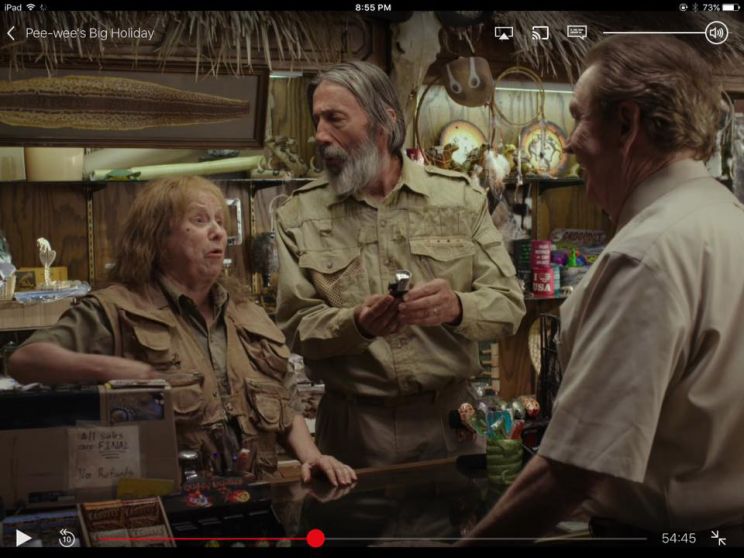744x558 pixels.
Task: Play the video
Action: (x=23, y=538)
